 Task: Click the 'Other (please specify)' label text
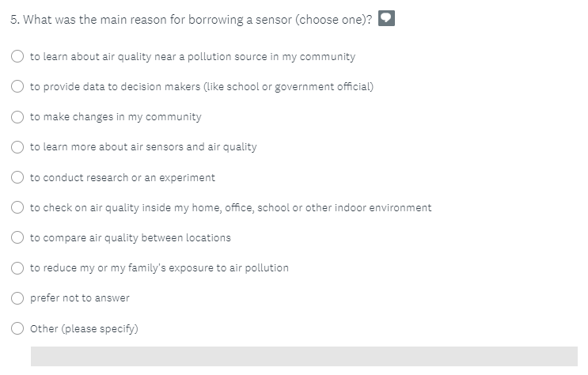pyautogui.click(x=84, y=329)
